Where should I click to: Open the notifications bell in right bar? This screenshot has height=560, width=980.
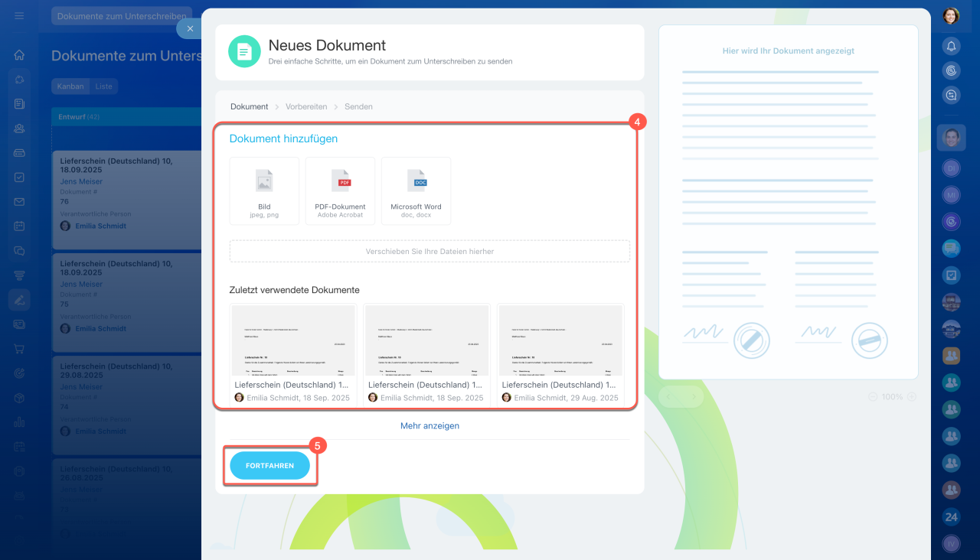coord(951,46)
